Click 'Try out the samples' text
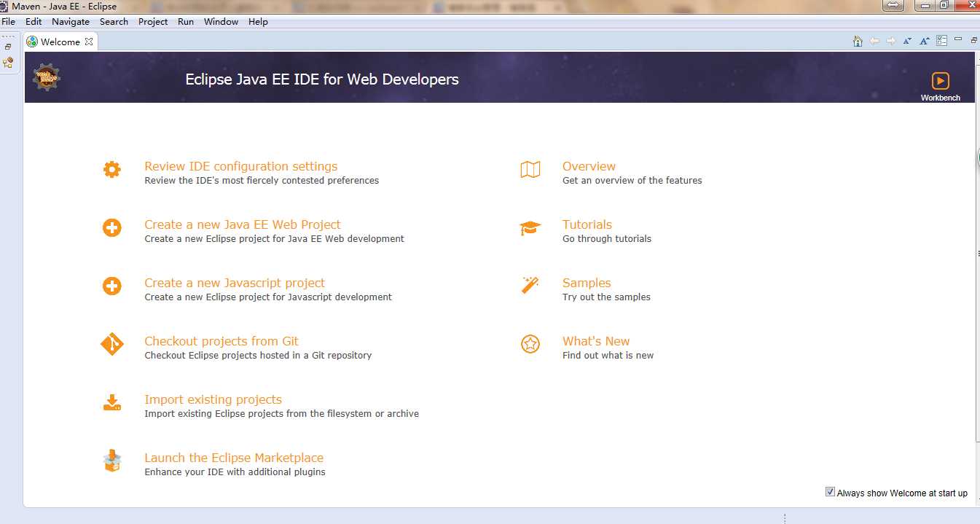Viewport: 980px width, 524px height. [x=606, y=297]
